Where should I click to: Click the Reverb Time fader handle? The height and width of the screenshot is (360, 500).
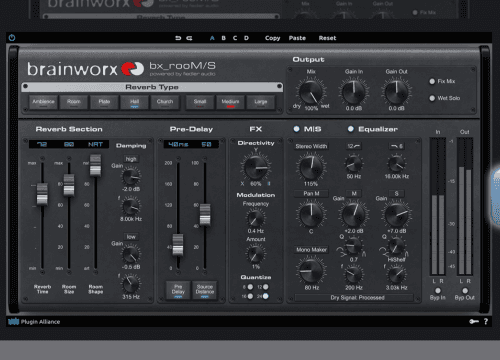(x=42, y=193)
